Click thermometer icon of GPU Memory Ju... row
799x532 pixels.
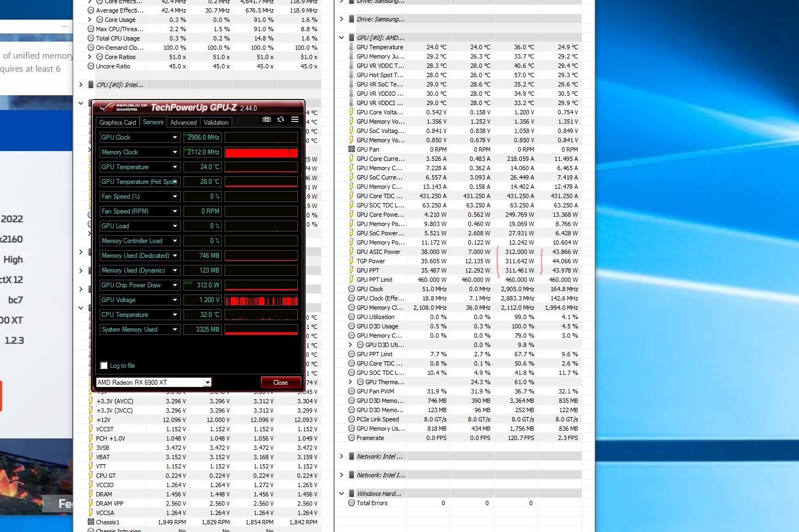tap(352, 56)
